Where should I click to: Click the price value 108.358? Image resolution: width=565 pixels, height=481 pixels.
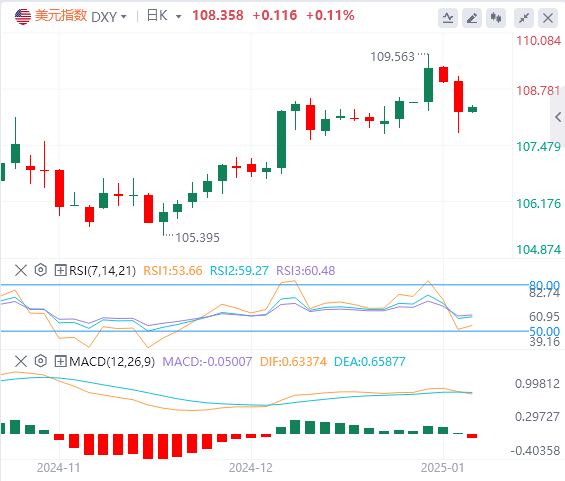click(x=218, y=15)
